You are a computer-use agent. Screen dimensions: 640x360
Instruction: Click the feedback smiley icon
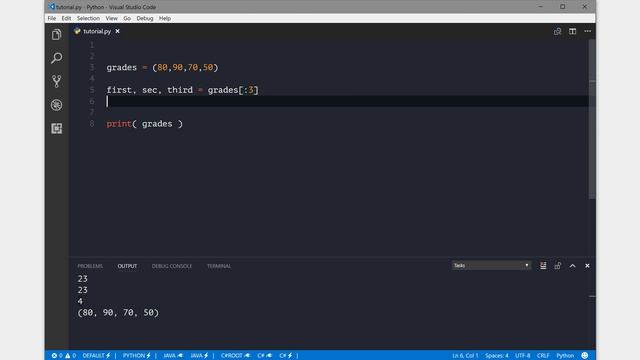tap(585, 356)
